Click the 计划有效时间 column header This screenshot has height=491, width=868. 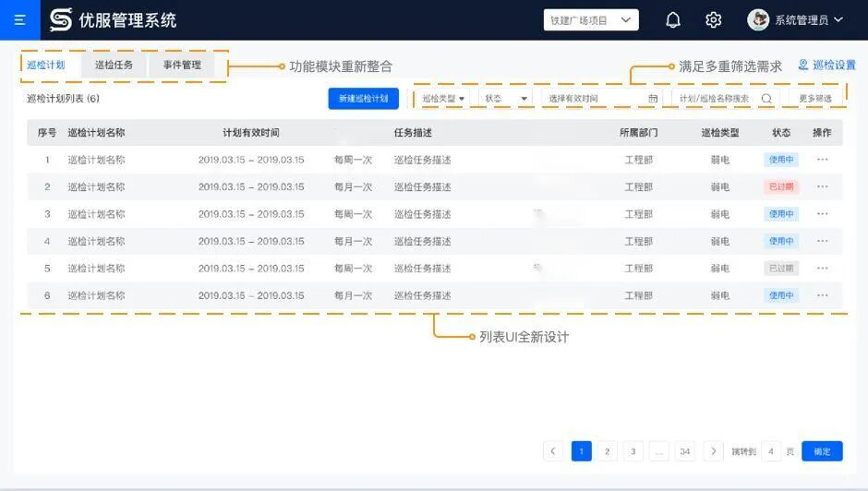tap(251, 132)
